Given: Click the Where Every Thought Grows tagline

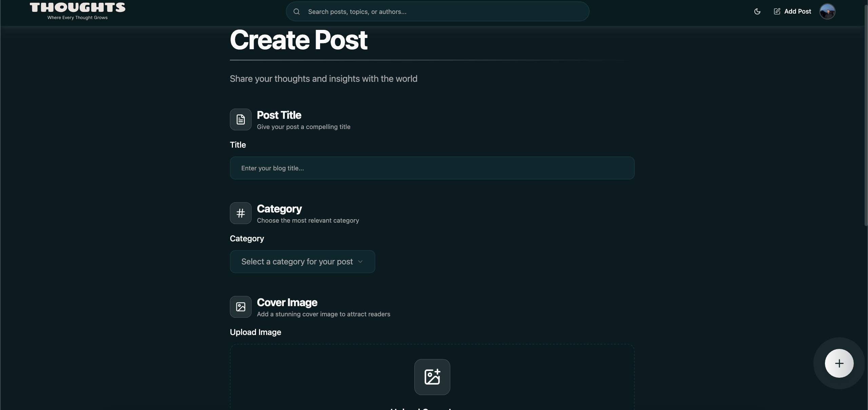Looking at the screenshot, I should [77, 18].
